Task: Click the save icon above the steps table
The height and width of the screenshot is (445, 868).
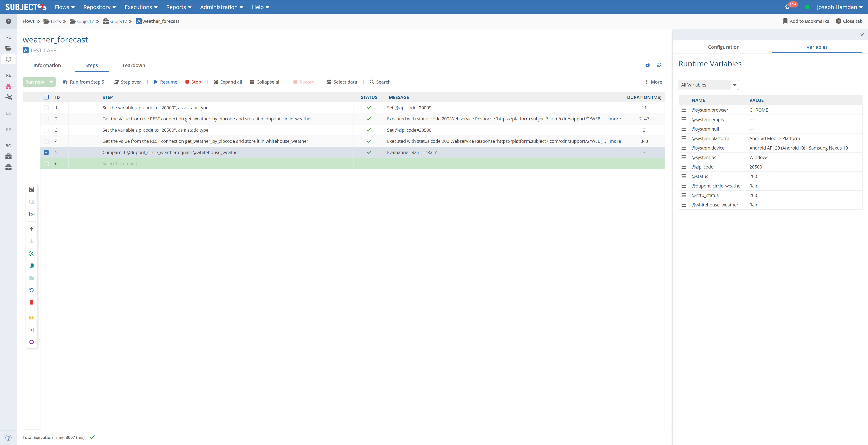Action: 647,65
